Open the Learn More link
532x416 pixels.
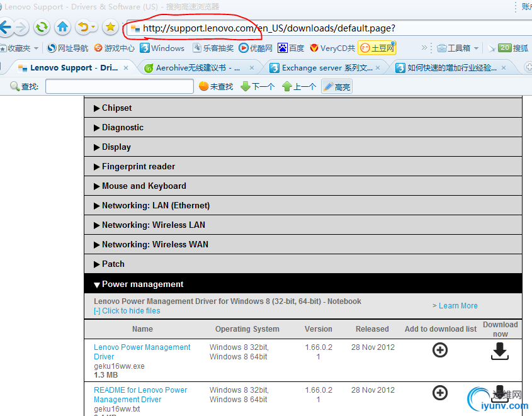click(x=458, y=305)
